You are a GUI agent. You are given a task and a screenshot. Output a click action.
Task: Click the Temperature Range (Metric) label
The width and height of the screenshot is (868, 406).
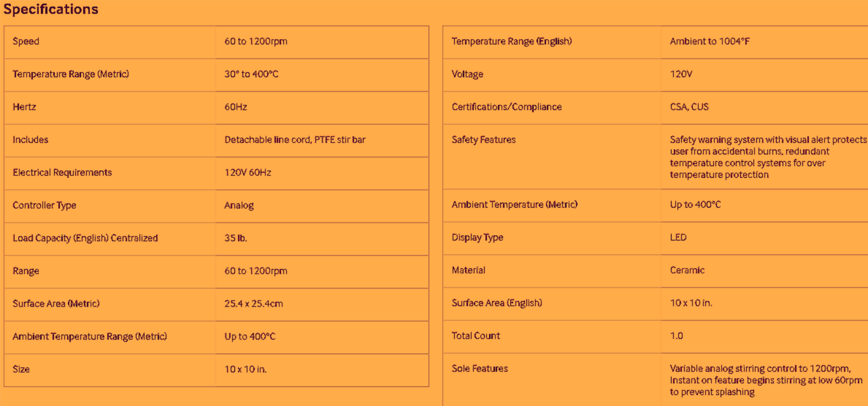click(x=70, y=74)
